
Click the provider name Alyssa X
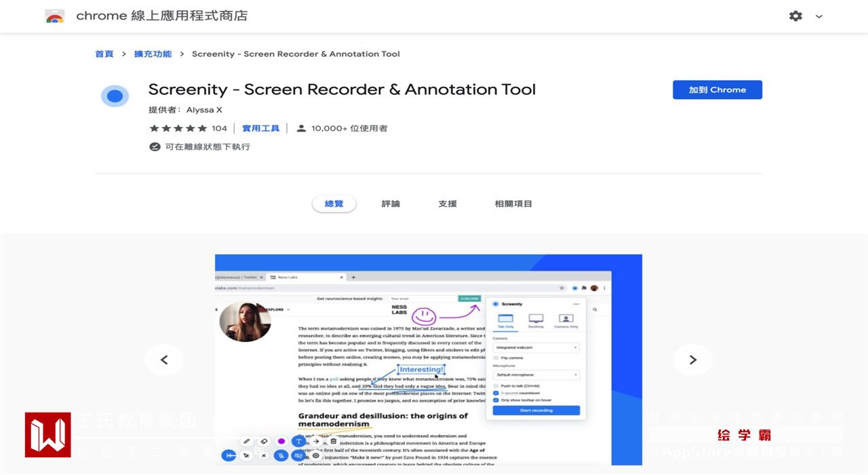point(204,110)
